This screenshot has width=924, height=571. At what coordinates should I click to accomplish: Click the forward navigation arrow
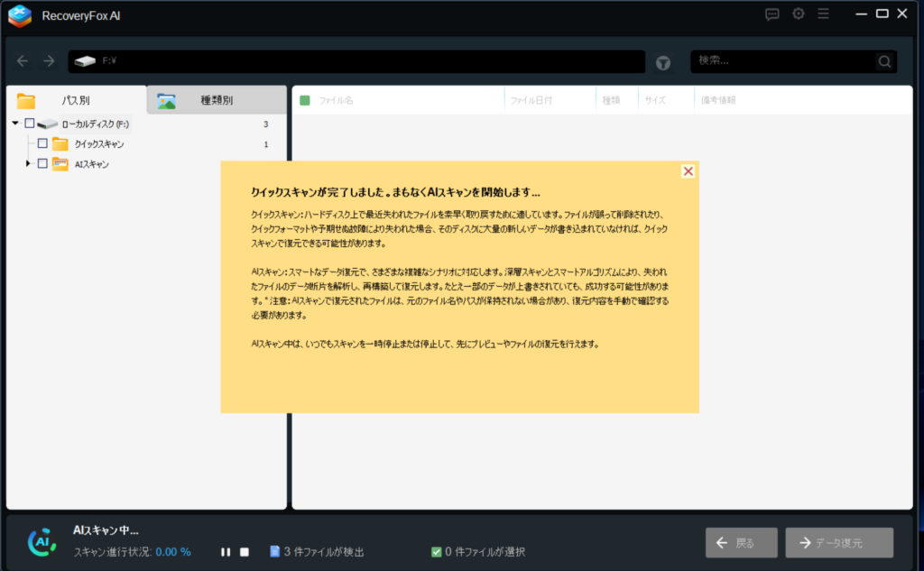[x=49, y=61]
